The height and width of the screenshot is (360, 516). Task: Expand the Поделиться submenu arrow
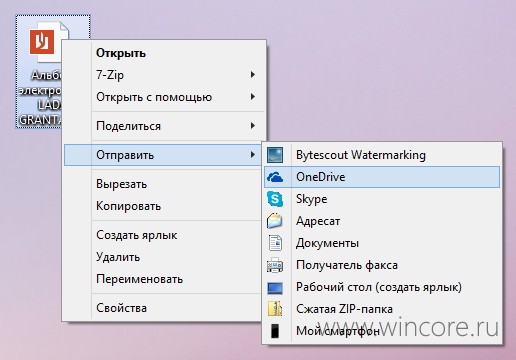pyautogui.click(x=253, y=126)
